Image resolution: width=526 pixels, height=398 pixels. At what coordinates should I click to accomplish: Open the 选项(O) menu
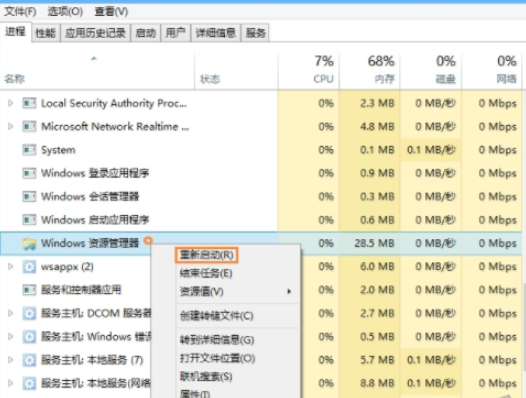point(65,12)
